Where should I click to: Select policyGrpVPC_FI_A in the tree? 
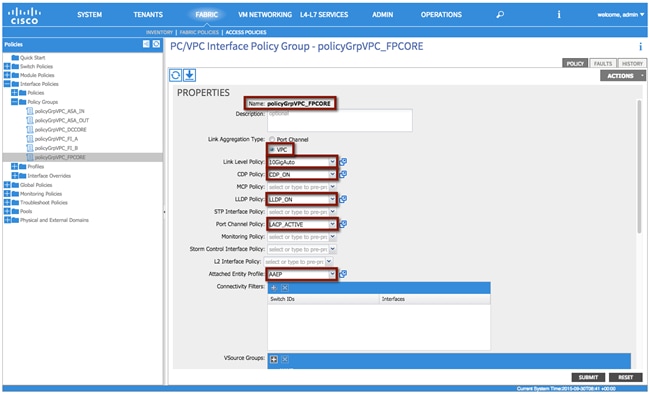(x=56, y=139)
